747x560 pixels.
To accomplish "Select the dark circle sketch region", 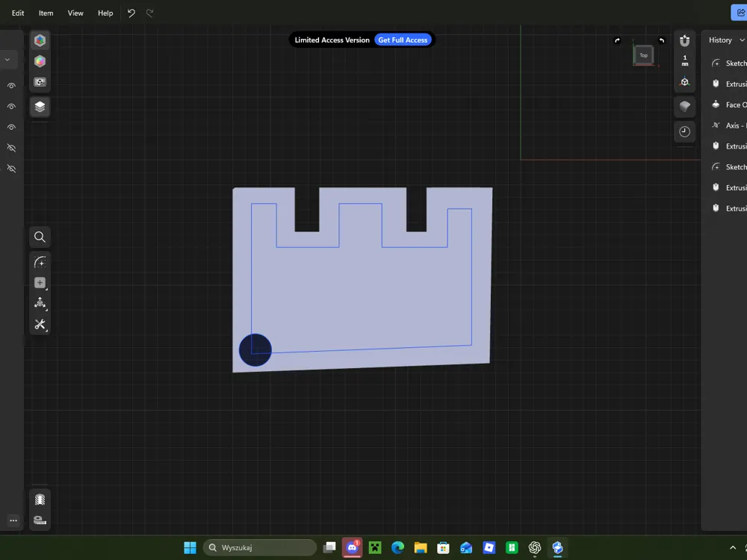I will click(255, 350).
